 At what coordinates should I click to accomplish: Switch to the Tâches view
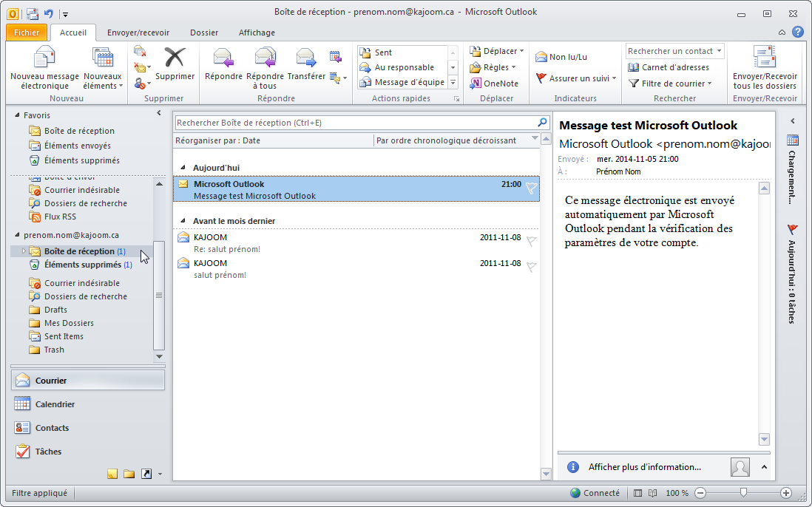click(x=87, y=452)
